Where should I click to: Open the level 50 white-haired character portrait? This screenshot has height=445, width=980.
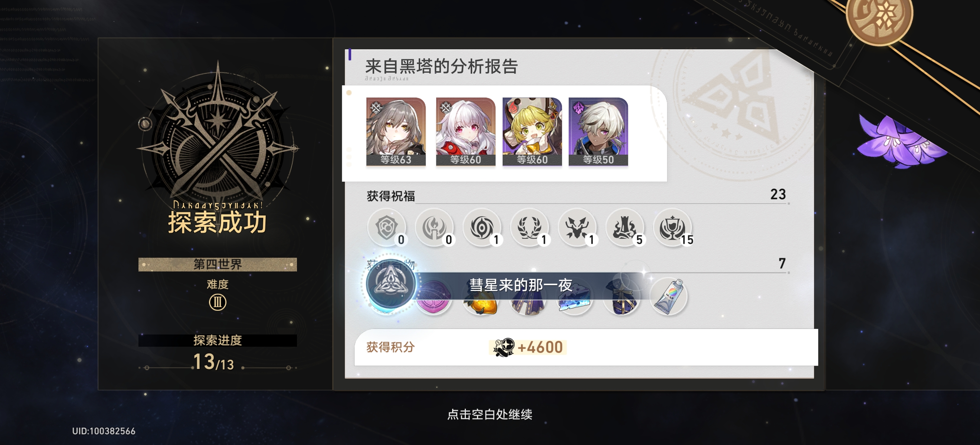598,132
